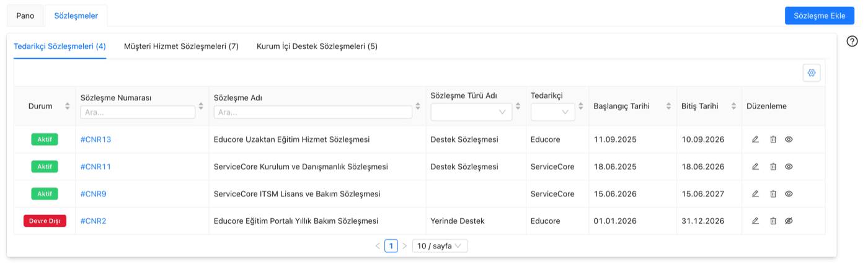868x272 pixels.
Task: Click Aktif badge in #CNR9 row
Action: pyautogui.click(x=45, y=194)
